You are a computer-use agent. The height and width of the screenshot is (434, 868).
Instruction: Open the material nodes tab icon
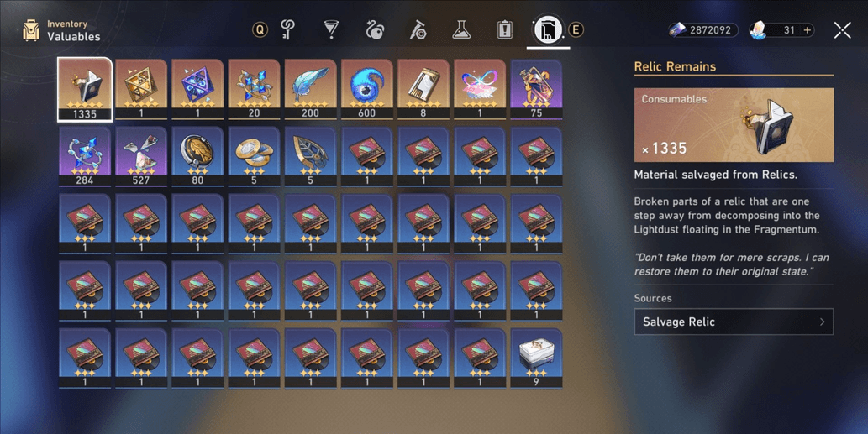click(374, 29)
